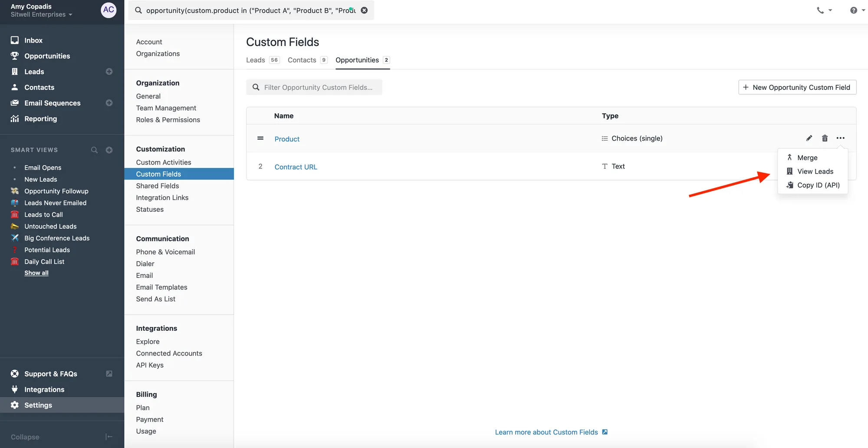Clear the search query with the X icon

tap(365, 10)
